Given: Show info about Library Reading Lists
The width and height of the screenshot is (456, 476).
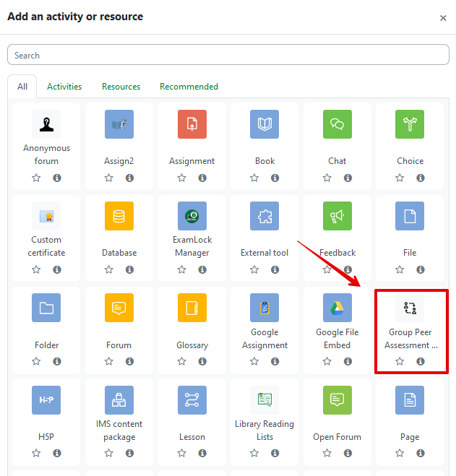Looking at the screenshot, I should coord(275,453).
